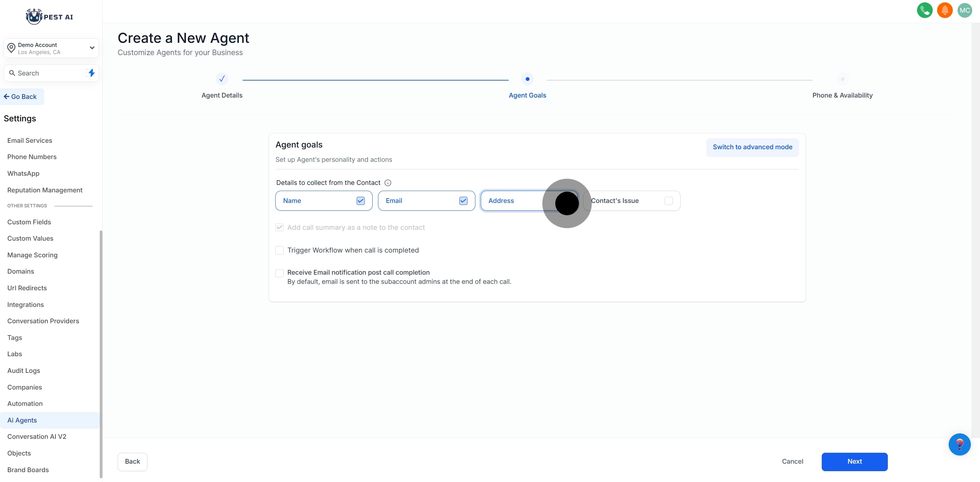Click the blue lightning quick-actions icon

pyautogui.click(x=91, y=73)
